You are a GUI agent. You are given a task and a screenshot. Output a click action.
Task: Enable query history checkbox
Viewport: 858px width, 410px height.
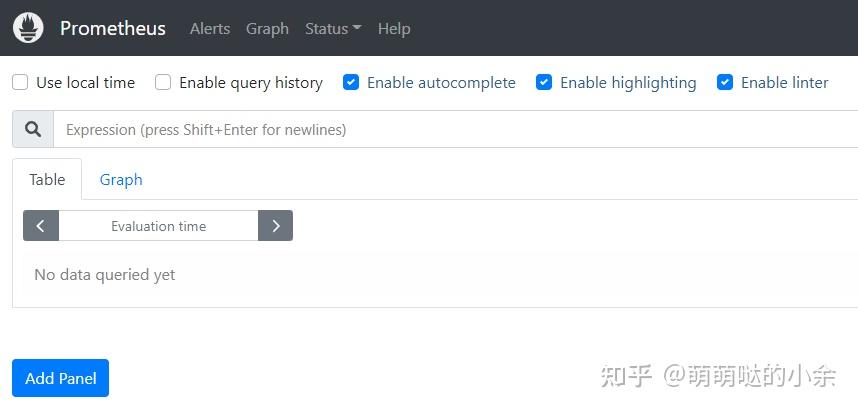coord(163,83)
